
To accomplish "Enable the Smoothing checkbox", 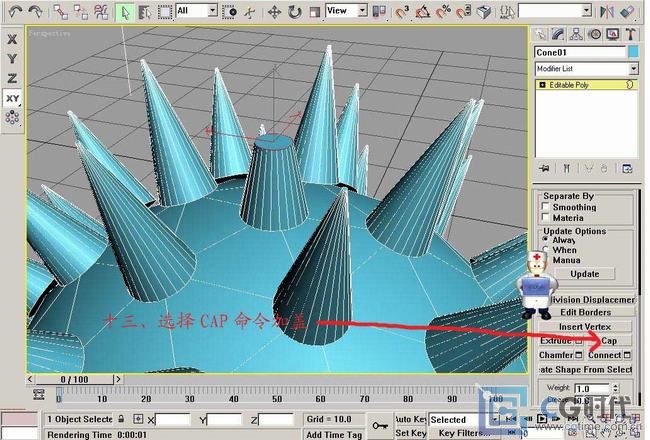I will point(546,207).
